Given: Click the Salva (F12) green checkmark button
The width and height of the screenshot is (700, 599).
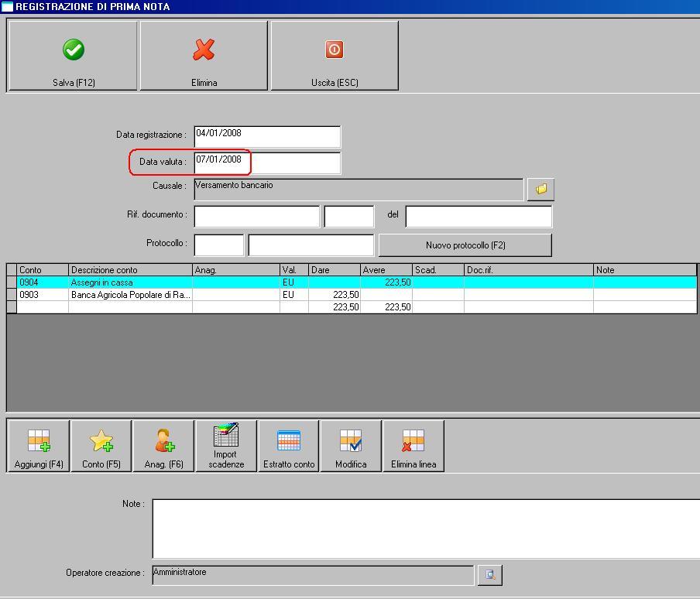Looking at the screenshot, I should coord(74,56).
